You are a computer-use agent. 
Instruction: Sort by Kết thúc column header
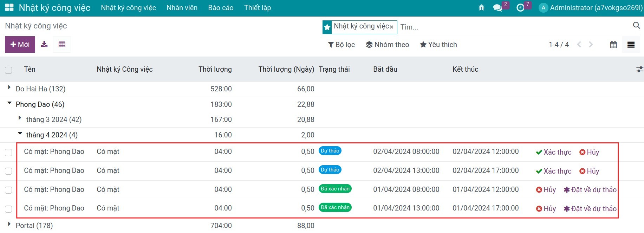(x=465, y=69)
